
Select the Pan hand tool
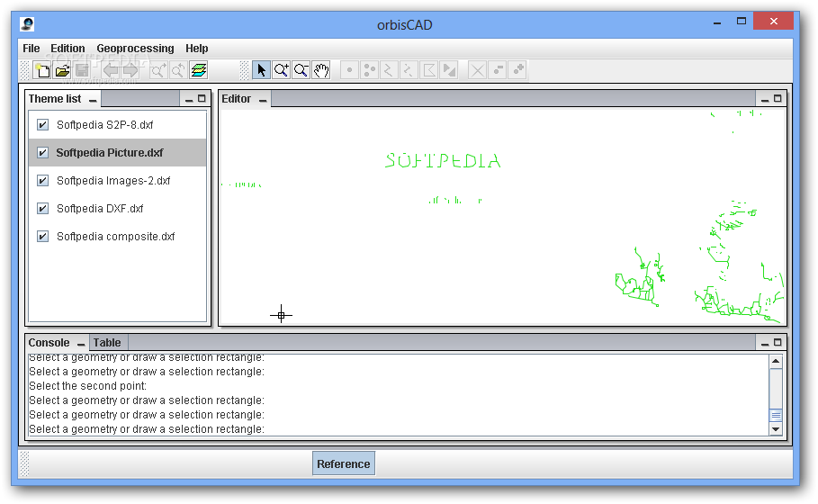(321, 70)
